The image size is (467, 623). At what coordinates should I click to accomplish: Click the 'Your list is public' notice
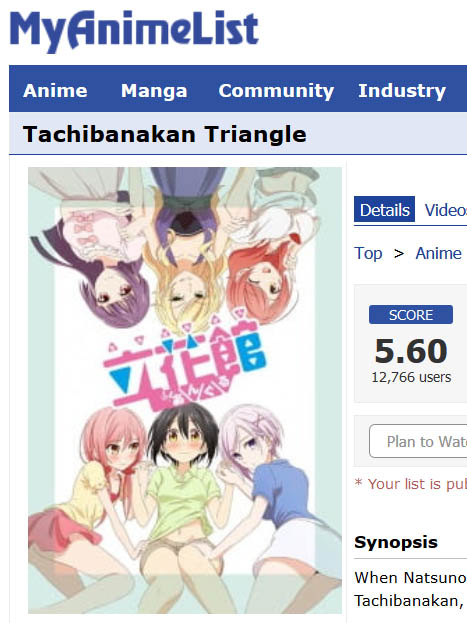coord(411,484)
